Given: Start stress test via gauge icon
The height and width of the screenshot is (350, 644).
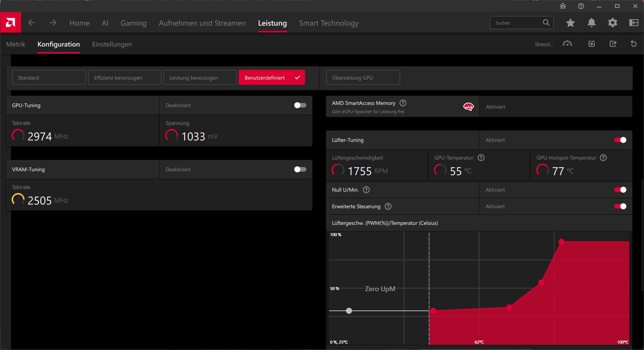Looking at the screenshot, I should (567, 44).
